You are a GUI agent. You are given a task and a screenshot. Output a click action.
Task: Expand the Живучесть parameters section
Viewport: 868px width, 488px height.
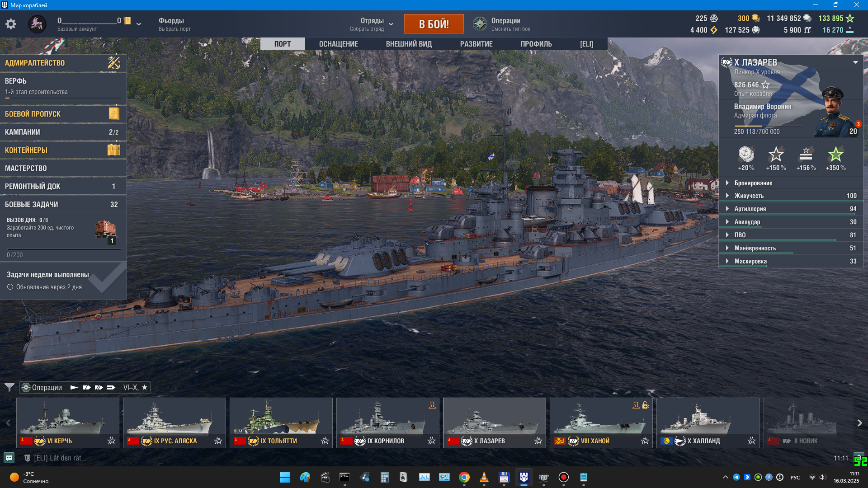pos(791,196)
